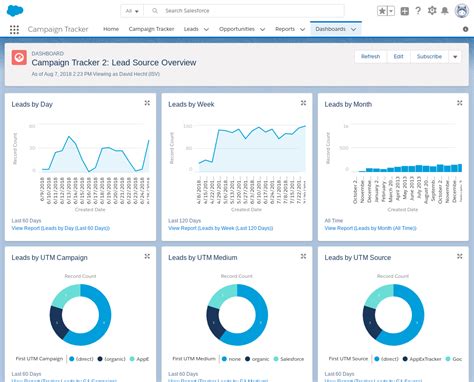Expand the Leads by Day chart
Image resolution: width=474 pixels, height=382 pixels.
[x=147, y=103]
